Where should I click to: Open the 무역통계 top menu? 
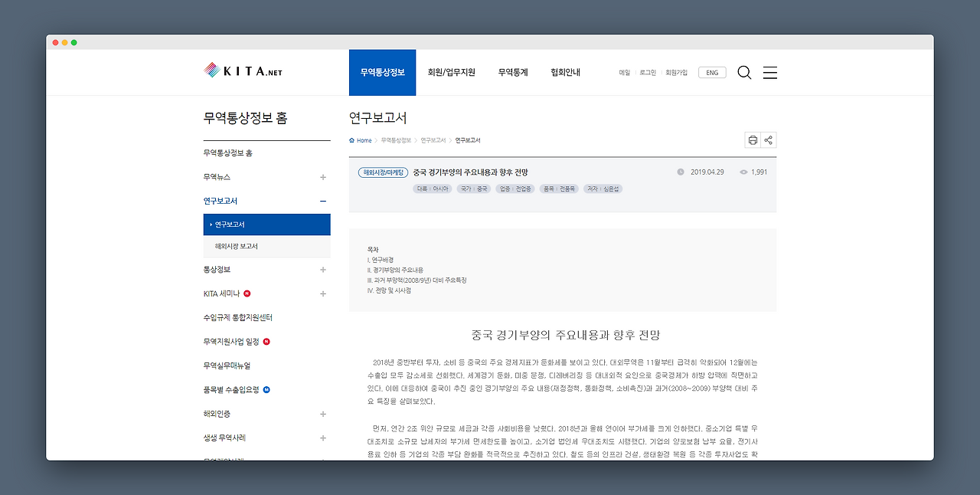pos(513,72)
